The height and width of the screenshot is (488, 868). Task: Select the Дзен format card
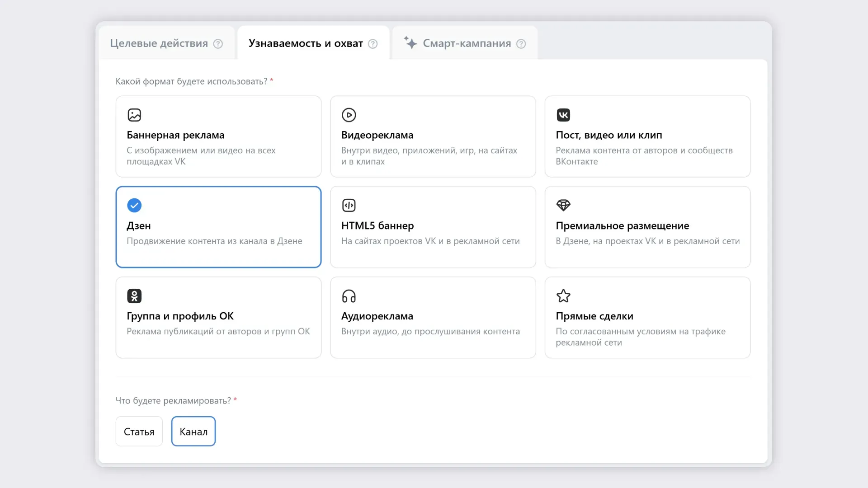218,227
